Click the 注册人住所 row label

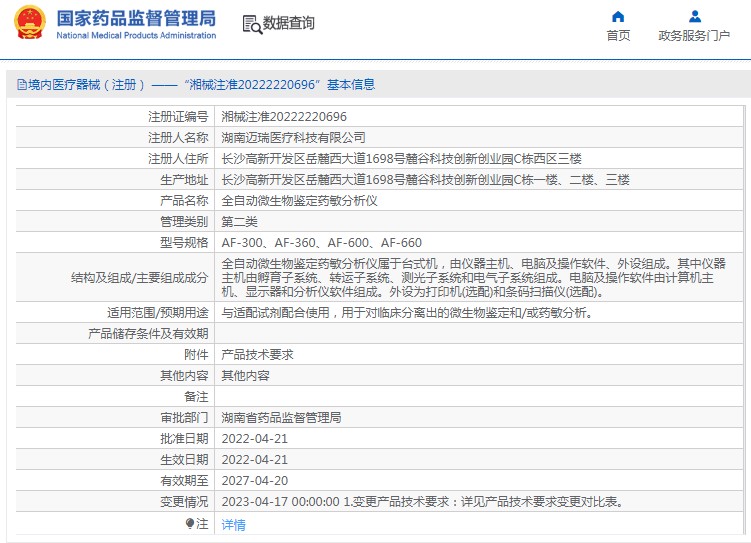178,158
